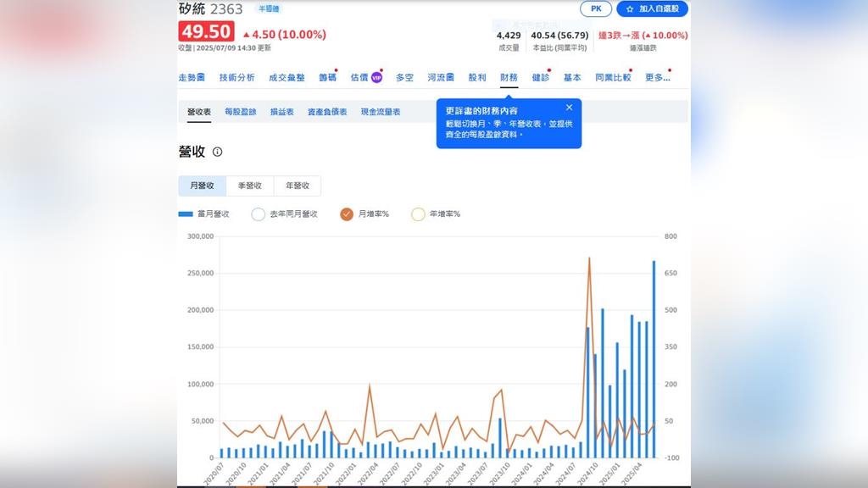Click the PK comparison button
The image size is (868, 488).
point(595,8)
